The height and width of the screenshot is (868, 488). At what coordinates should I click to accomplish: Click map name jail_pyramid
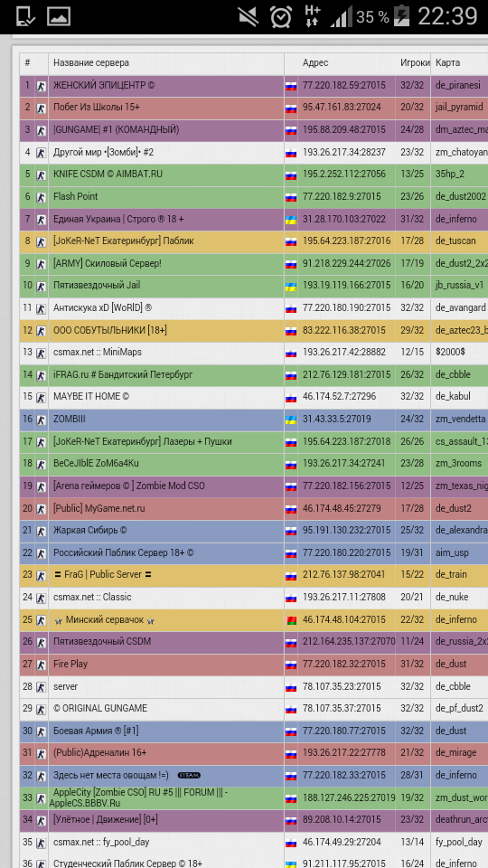pos(459,108)
